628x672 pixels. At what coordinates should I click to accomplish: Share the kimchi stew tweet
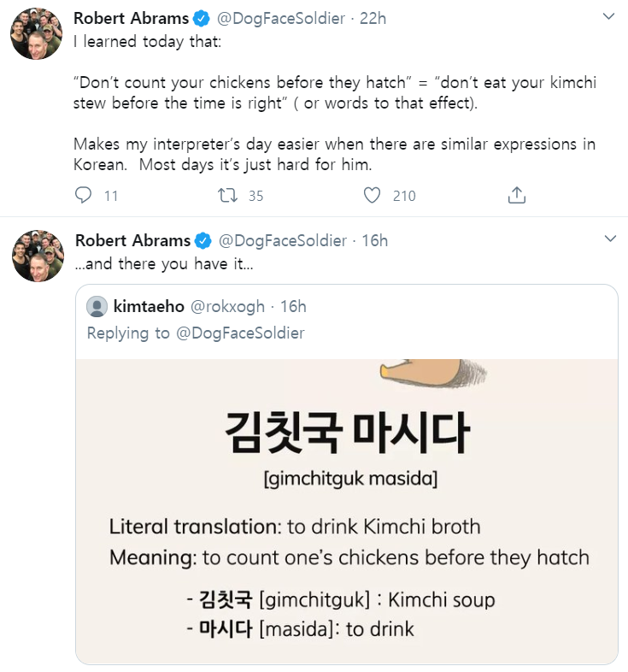(516, 196)
